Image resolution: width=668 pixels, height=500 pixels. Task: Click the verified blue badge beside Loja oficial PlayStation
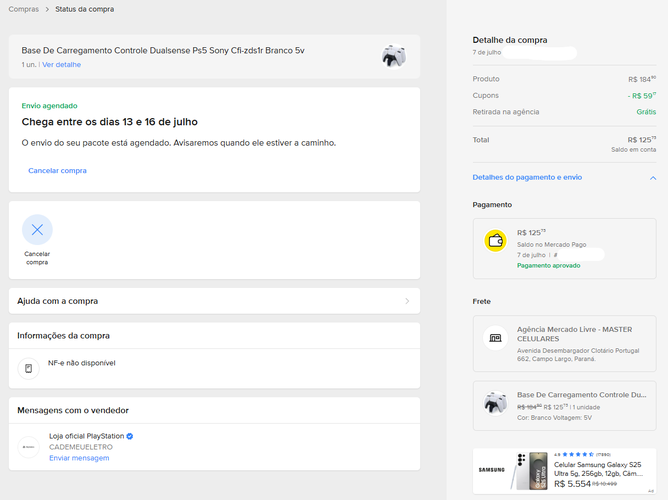tap(130, 436)
